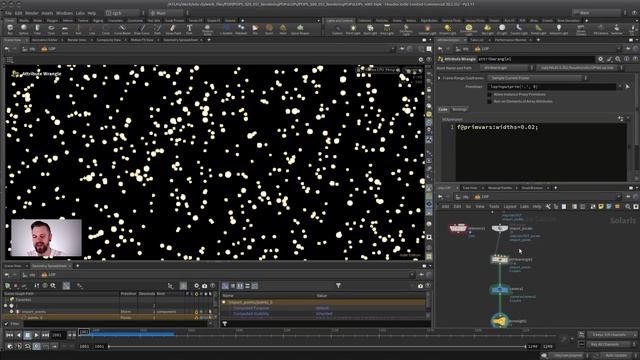Add a Caustic Light from shelf
Image resolution: width=640 pixels, height=360 pixels.
point(518,29)
